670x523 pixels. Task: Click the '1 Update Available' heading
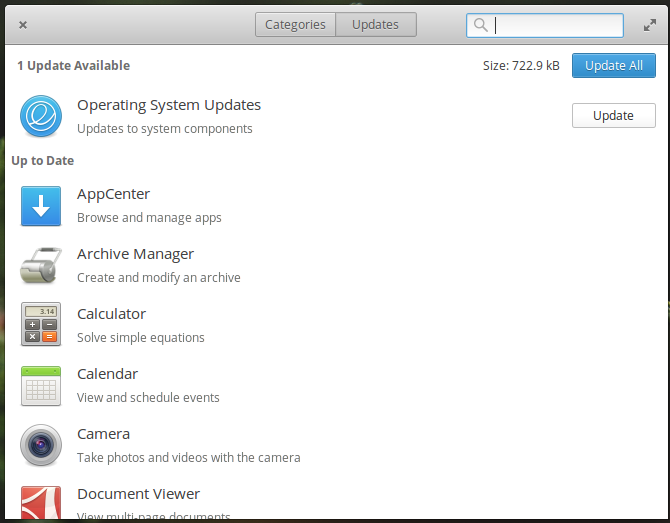[x=73, y=65]
